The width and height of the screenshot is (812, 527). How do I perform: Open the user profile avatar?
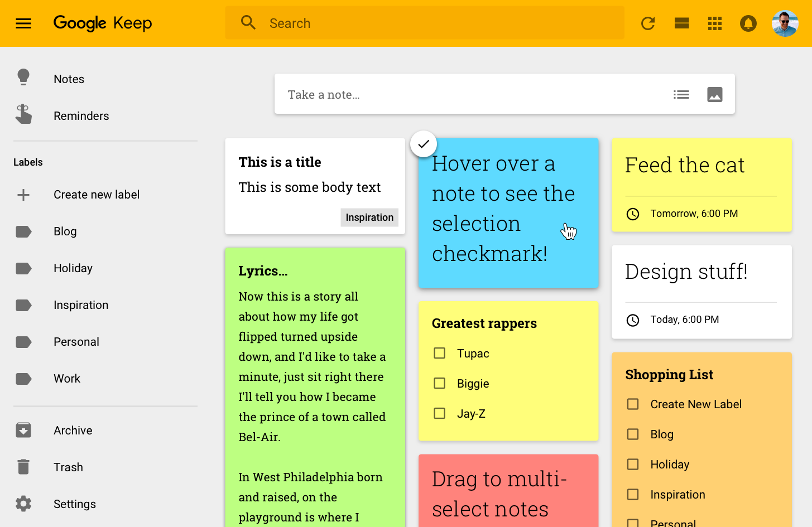[x=785, y=23]
